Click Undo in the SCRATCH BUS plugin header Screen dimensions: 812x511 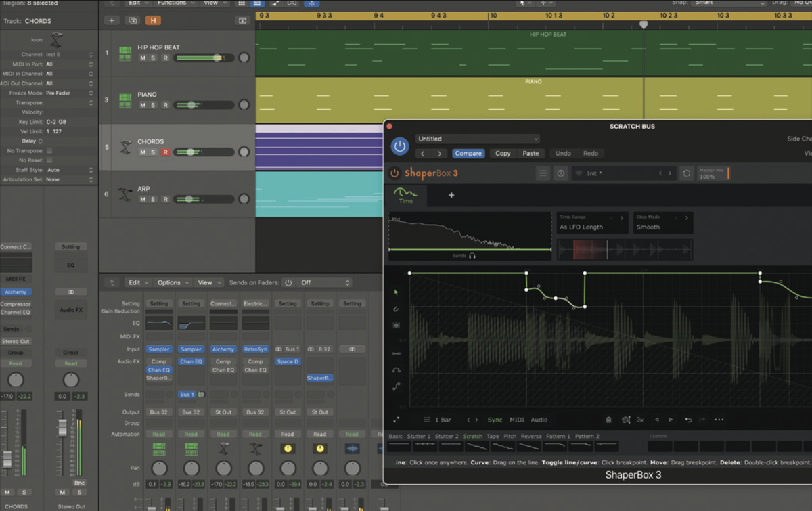click(562, 153)
